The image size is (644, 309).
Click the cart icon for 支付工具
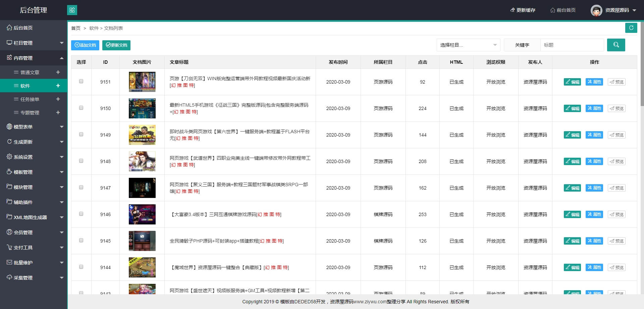9,247
